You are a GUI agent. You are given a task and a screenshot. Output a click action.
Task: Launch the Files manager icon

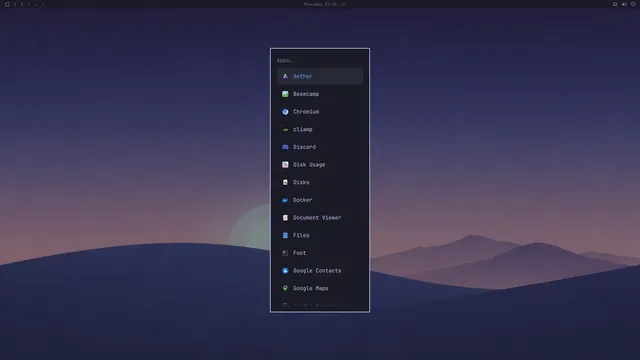tap(285, 235)
